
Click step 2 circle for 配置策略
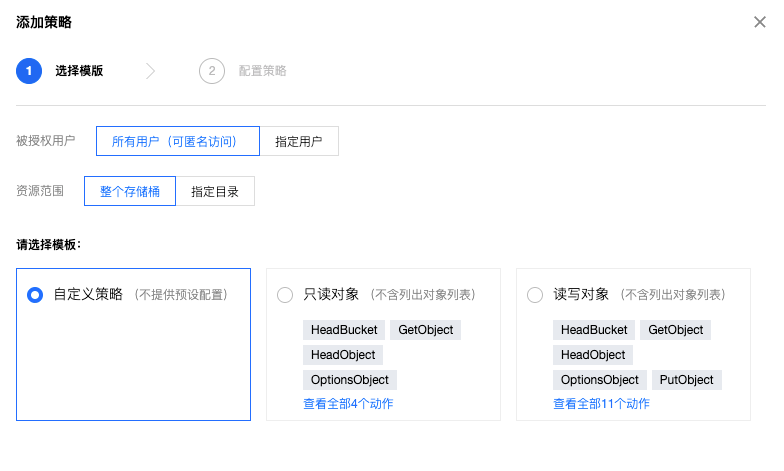(211, 71)
